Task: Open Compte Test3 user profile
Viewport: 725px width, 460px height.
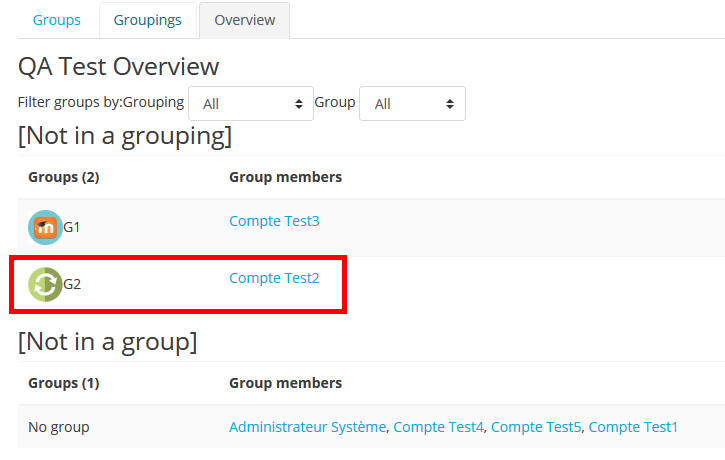Action: click(x=274, y=221)
